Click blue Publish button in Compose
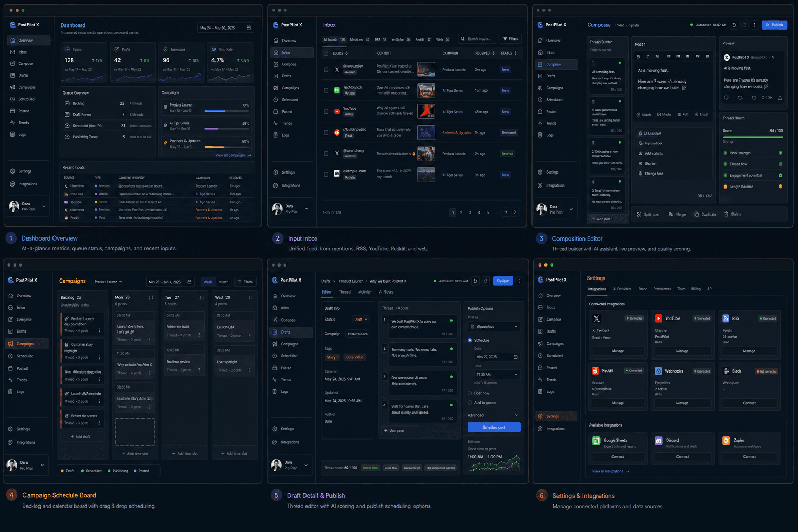The image size is (798, 532). [774, 25]
